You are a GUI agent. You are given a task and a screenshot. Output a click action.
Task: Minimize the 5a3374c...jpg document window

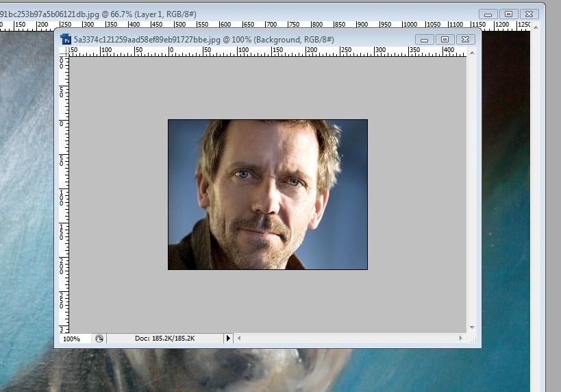(x=424, y=39)
